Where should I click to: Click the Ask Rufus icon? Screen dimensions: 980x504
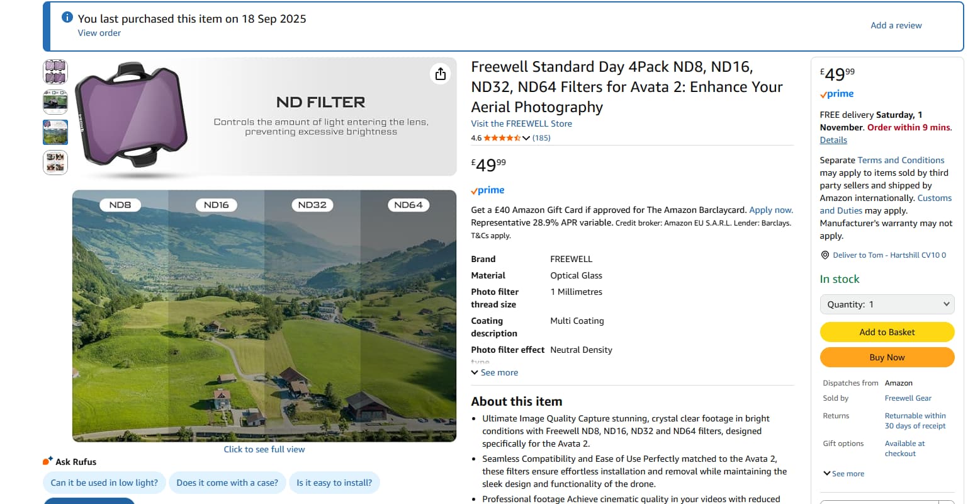pos(48,461)
